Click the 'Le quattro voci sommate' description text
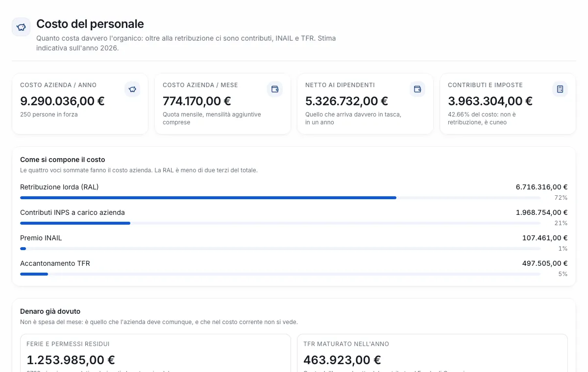This screenshot has height=372, width=588. [x=139, y=170]
